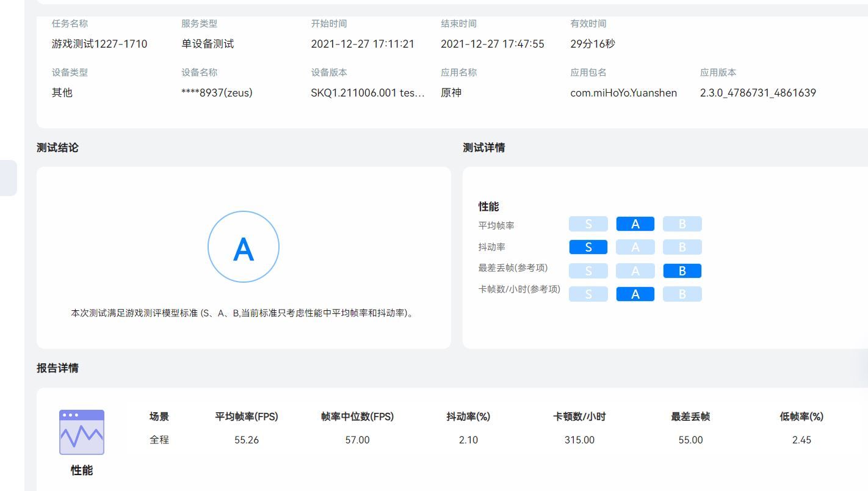The height and width of the screenshot is (491, 868).
Task: Click the 性能 label under chart icon
Action: click(82, 471)
